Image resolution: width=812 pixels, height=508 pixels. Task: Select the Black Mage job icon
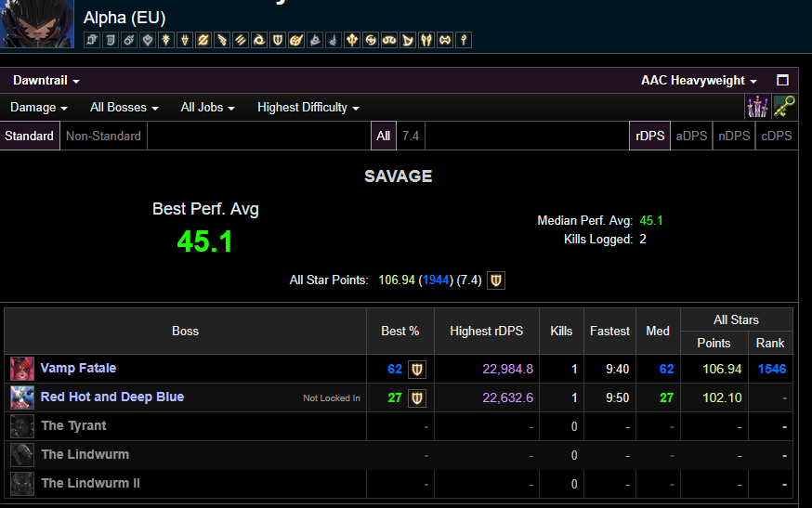coord(129,40)
